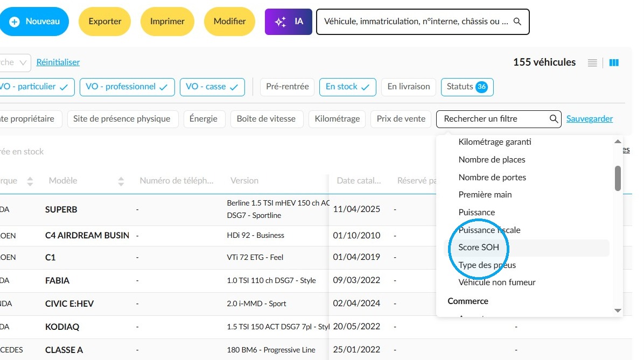Disable the En stock filter
This screenshot has height=360, width=644.
347,87
